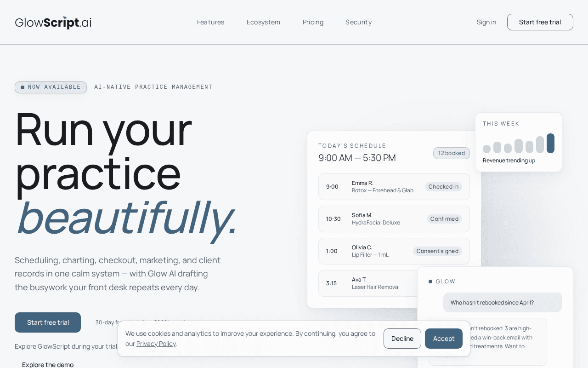Click the Now Available badge
Image resolution: width=588 pixels, height=368 pixels.
point(51,87)
